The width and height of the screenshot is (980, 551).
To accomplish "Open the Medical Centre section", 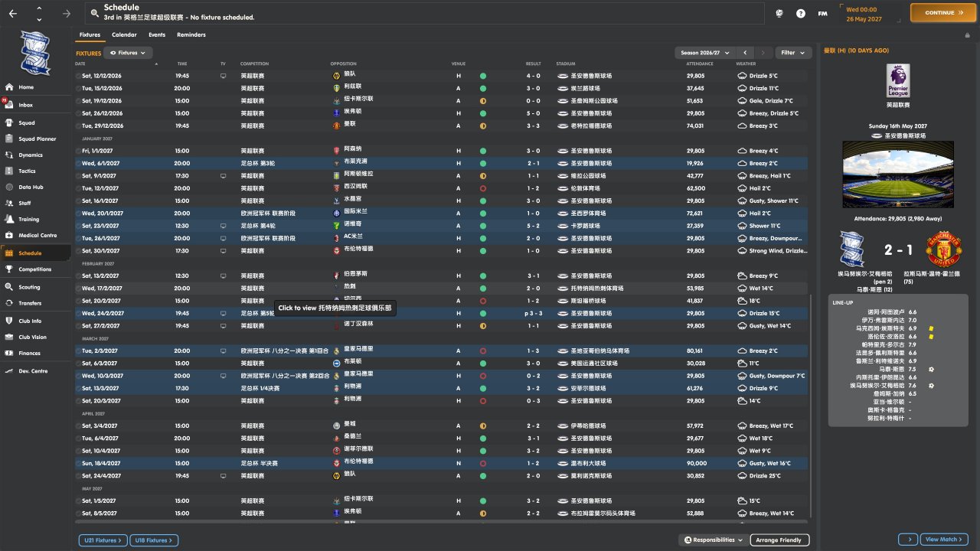I will (x=38, y=236).
